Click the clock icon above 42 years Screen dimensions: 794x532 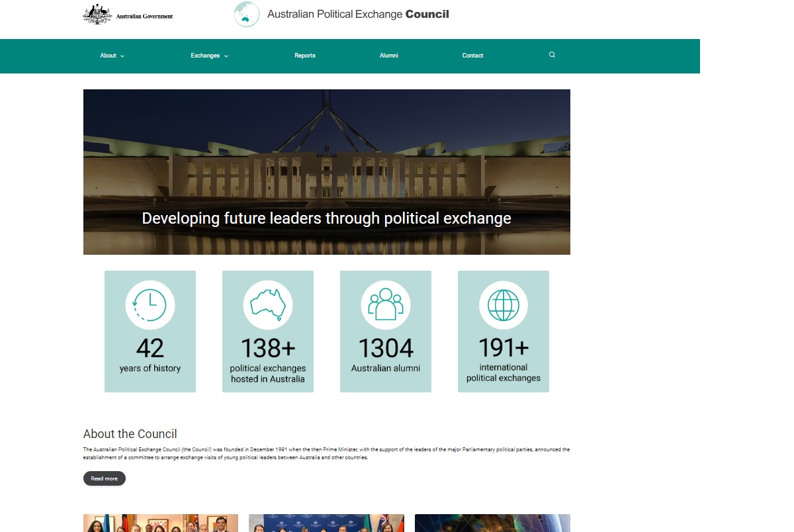coord(150,305)
